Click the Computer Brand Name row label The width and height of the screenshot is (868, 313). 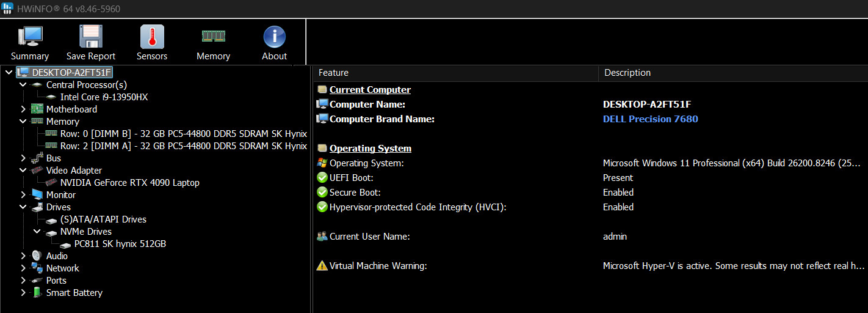[382, 119]
